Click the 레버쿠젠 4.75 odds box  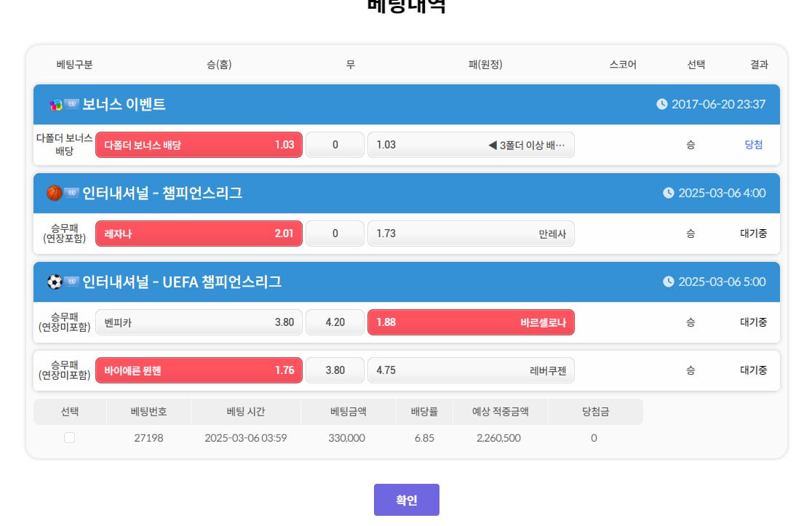tap(471, 370)
